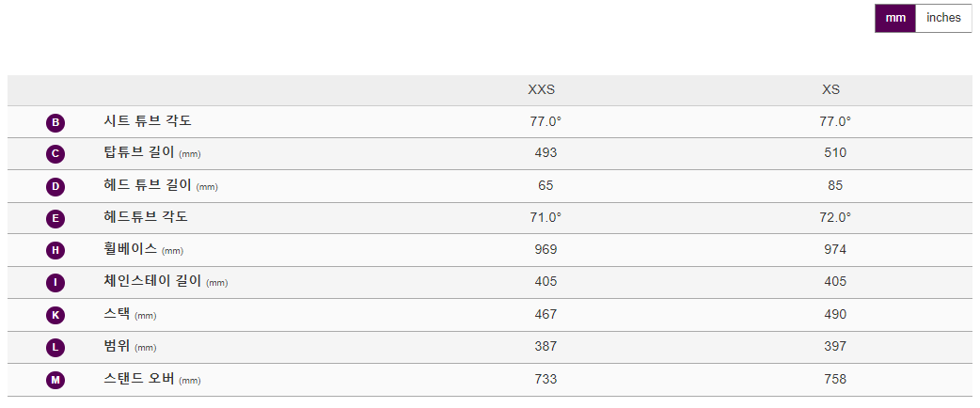This screenshot has width=980, height=408.
Task: Click the purple H badge icon
Action: [55, 250]
